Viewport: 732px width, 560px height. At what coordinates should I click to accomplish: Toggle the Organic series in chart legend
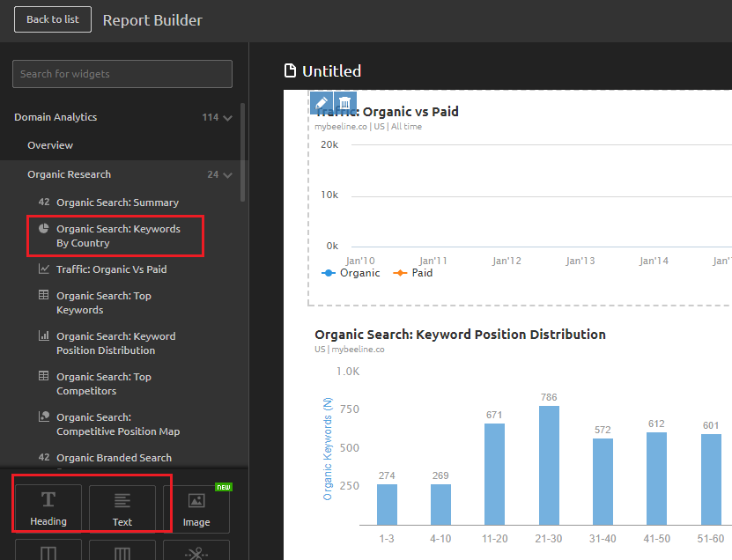pyautogui.click(x=351, y=273)
